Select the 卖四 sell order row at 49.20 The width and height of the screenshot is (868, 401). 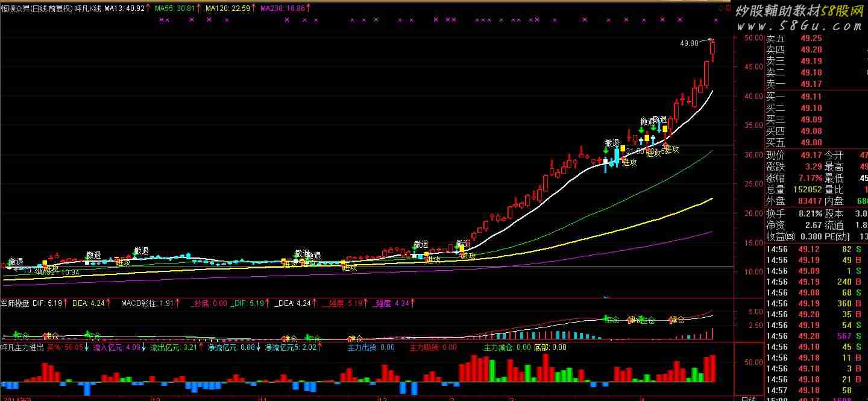pos(817,49)
